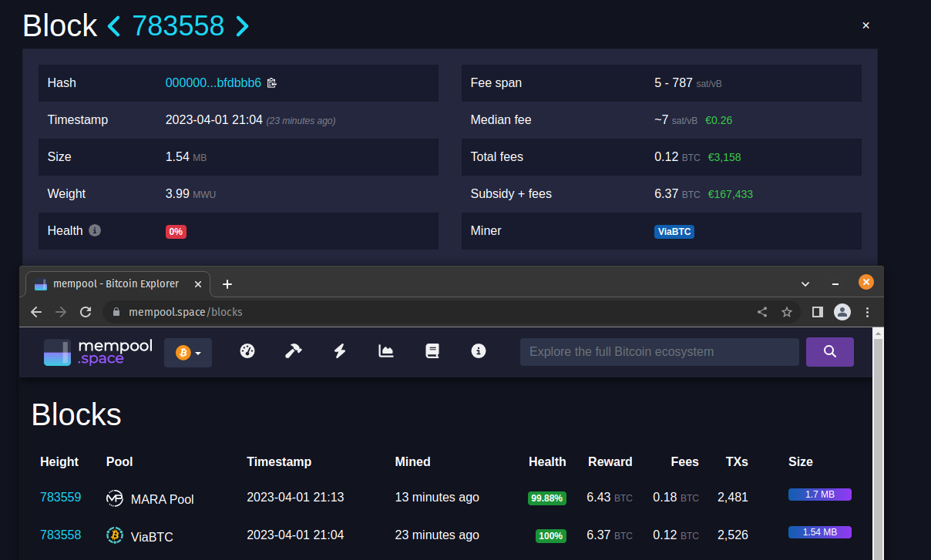
Task: Open the mempool dashboard gauge icon
Action: tap(247, 351)
